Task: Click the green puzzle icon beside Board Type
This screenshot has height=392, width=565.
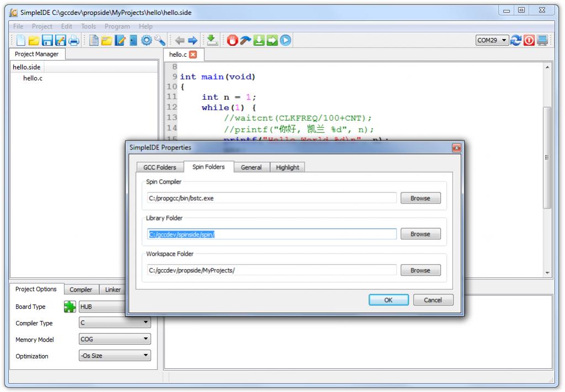Action: tap(70, 307)
